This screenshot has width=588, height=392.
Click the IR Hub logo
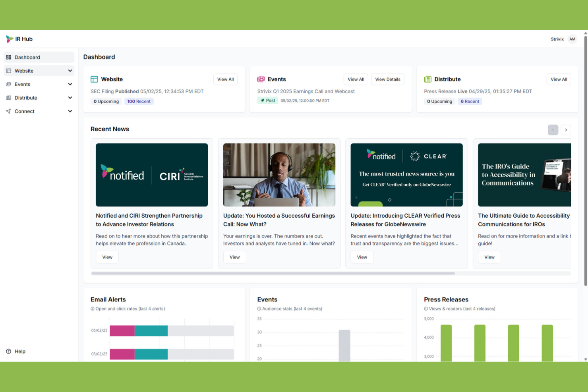pyautogui.click(x=19, y=39)
